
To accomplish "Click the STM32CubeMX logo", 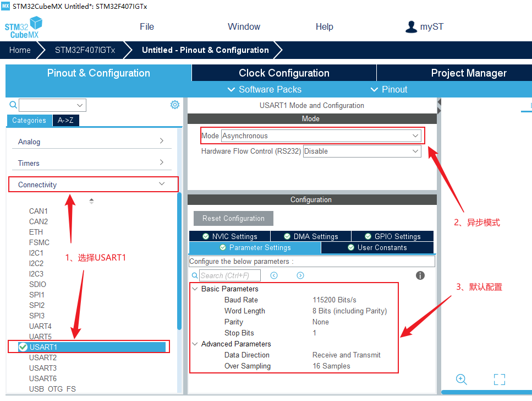I will point(24,27).
